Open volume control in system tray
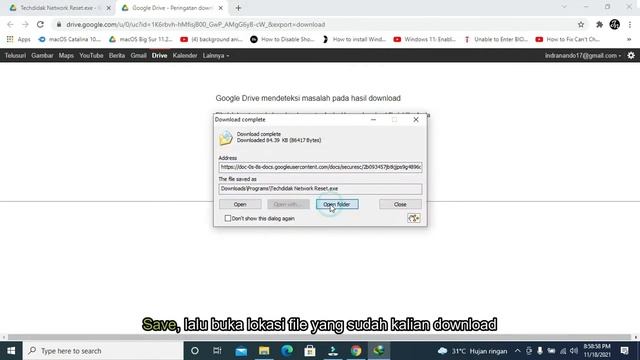Viewport: 640px width, 360px height. [x=574, y=351]
